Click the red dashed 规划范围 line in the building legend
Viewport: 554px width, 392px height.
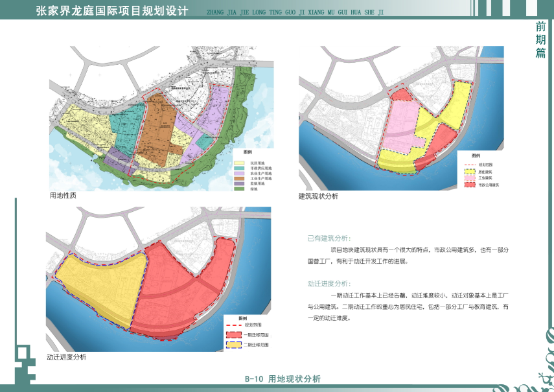470,165
